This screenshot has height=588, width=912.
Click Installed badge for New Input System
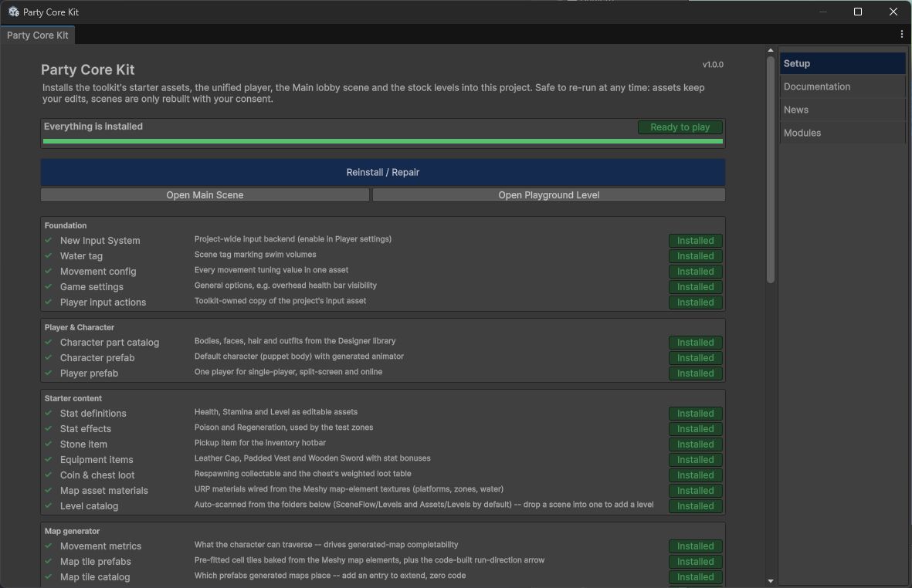(695, 241)
